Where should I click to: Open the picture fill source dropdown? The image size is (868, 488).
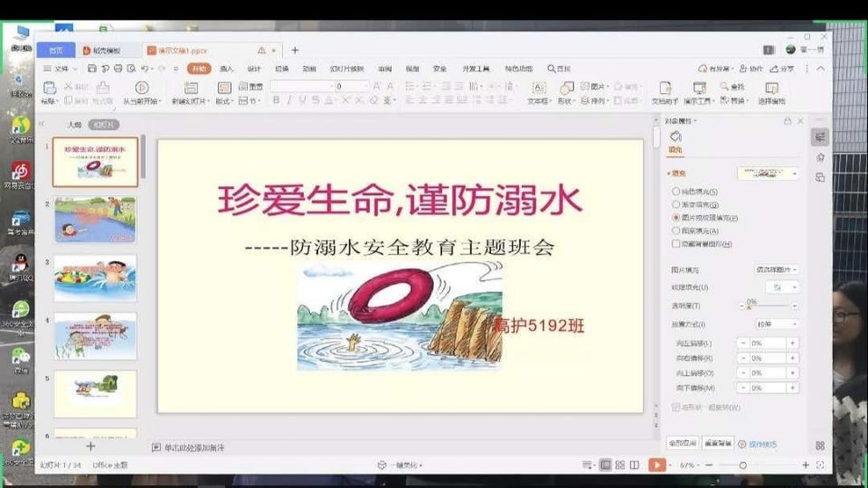pos(777,270)
